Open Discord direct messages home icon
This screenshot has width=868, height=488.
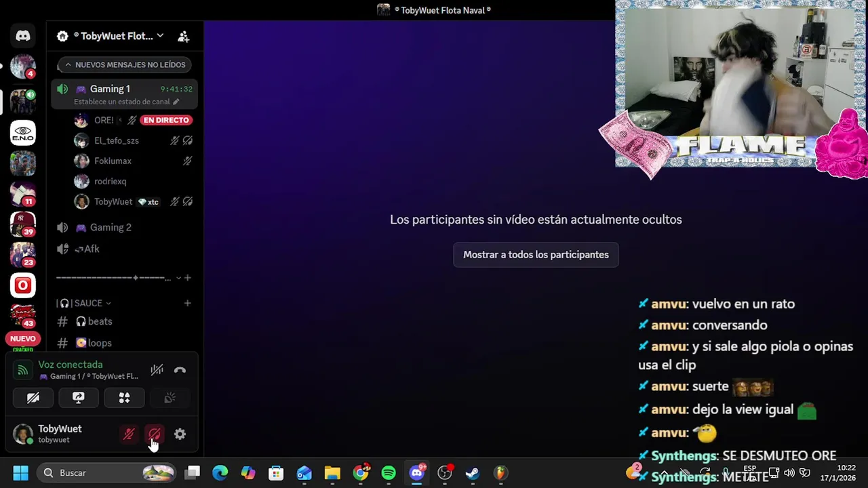(23, 36)
